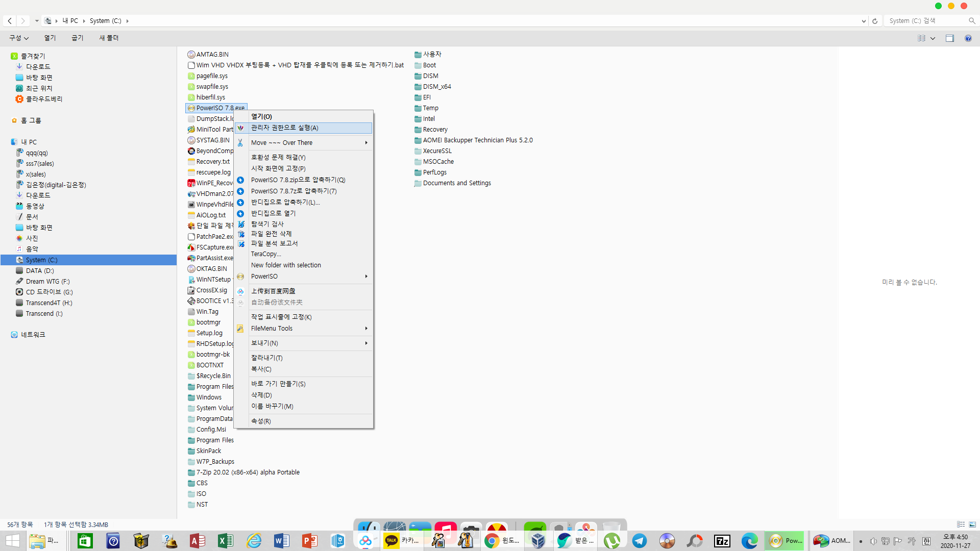
Task: Choose 이름 바꾸기(M) menu item
Action: coord(304,407)
